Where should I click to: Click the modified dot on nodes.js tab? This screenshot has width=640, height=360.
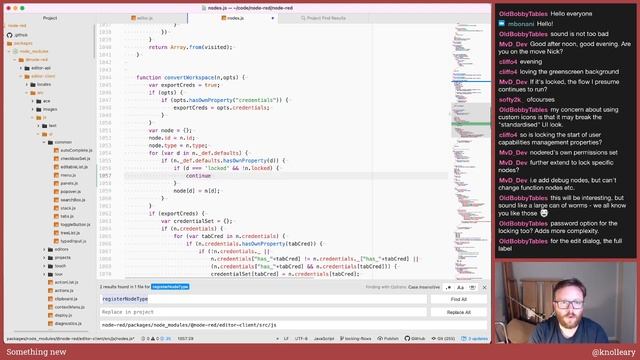pyautogui.click(x=273, y=18)
